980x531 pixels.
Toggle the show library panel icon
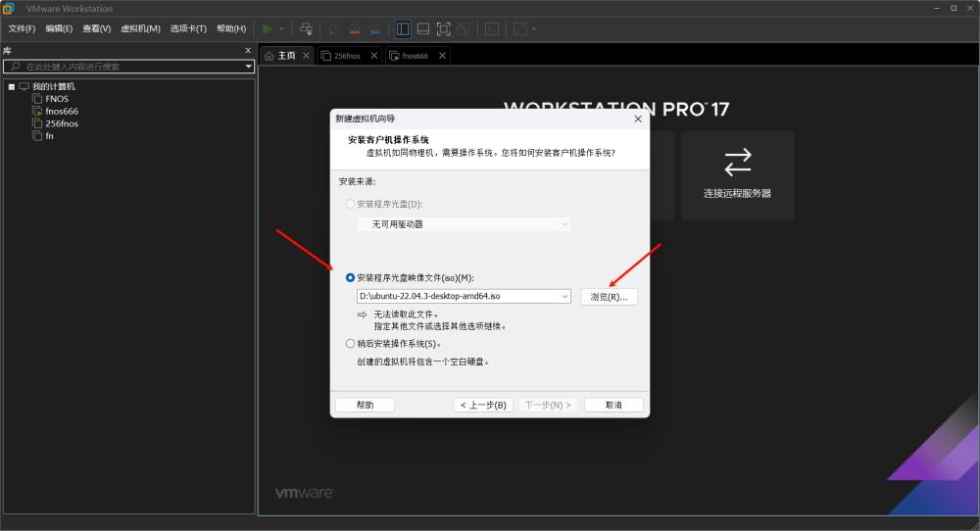[403, 28]
